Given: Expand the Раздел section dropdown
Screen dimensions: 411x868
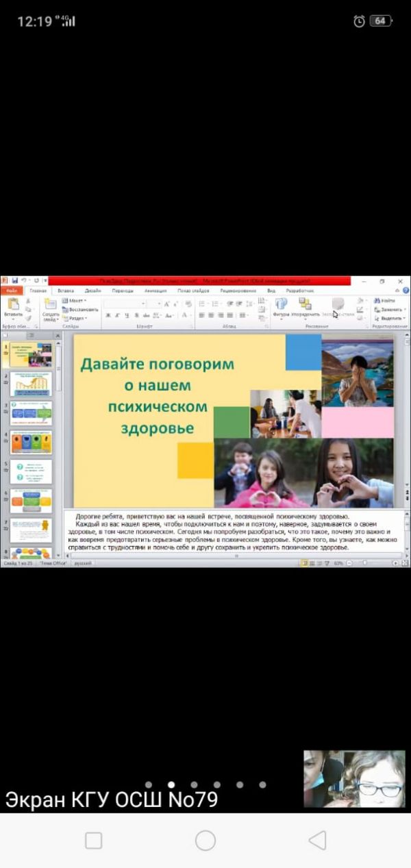Looking at the screenshot, I should point(75,318).
